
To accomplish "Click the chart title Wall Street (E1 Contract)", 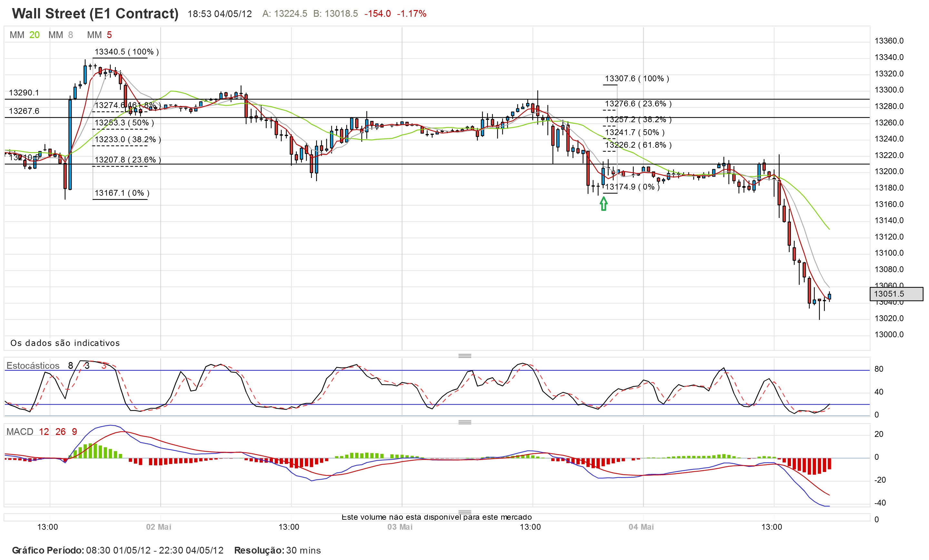I will click(95, 14).
